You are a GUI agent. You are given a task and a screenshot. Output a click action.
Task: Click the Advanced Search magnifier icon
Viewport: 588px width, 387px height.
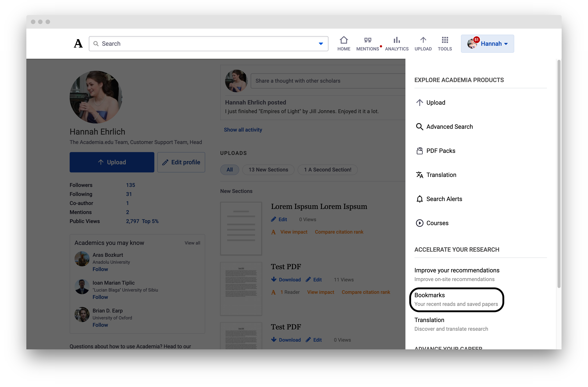[x=420, y=127]
